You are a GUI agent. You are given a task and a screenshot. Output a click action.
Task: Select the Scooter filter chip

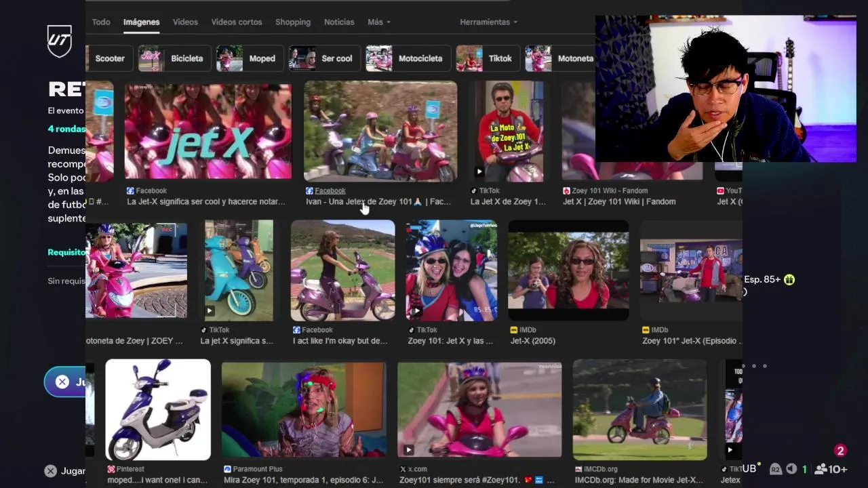[108, 58]
